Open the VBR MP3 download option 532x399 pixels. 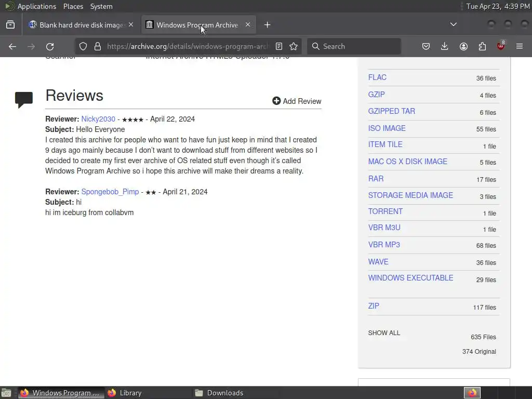pyautogui.click(x=384, y=245)
